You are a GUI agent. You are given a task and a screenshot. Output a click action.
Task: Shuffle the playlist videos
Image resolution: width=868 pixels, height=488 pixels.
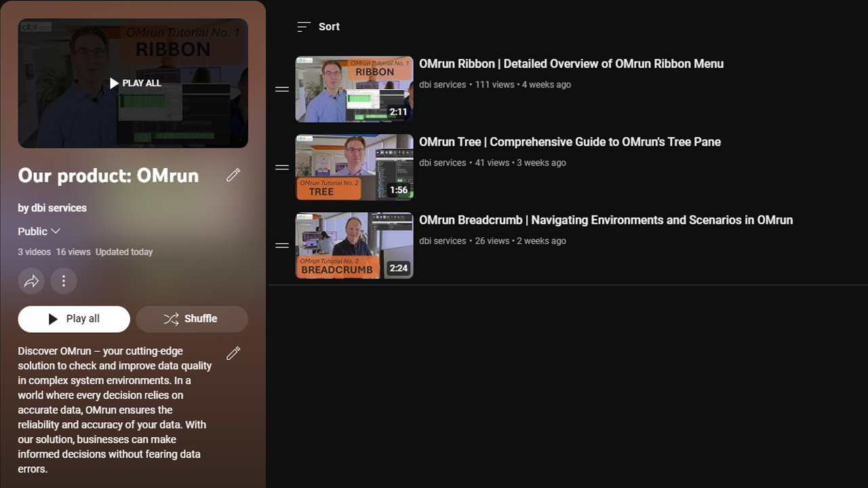192,319
